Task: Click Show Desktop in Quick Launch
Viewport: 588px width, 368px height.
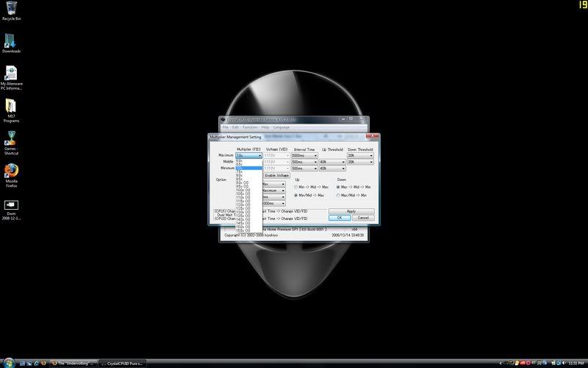Action: [x=22, y=364]
